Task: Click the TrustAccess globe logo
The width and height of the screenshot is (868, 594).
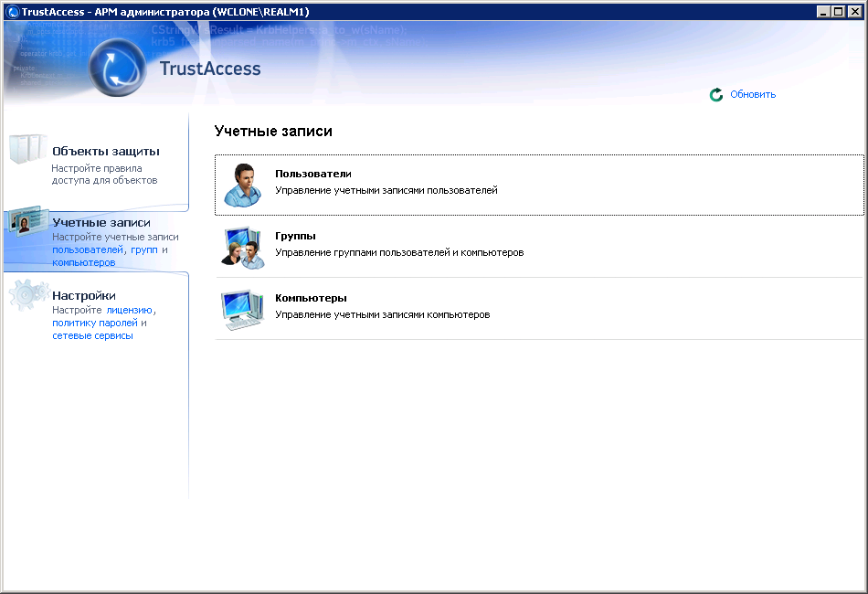Action: click(117, 69)
